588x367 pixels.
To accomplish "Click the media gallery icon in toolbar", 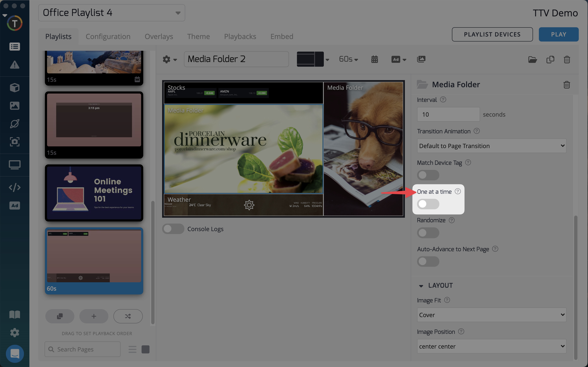I will (421, 59).
